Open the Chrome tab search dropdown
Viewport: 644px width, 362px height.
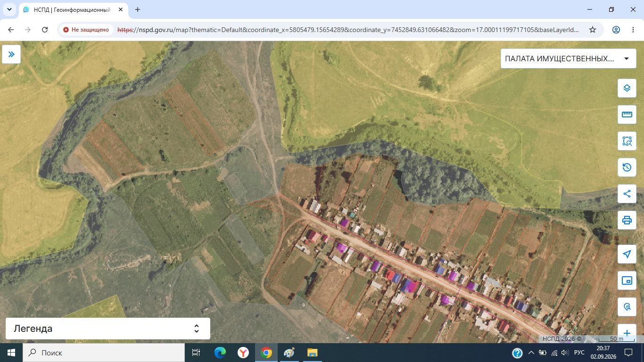(x=9, y=9)
